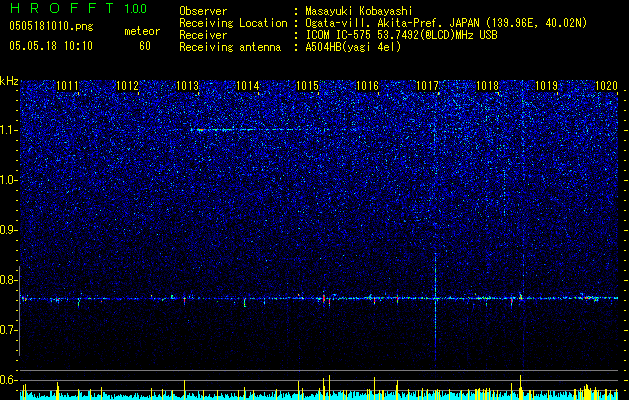Click the version number 1.0.0
This screenshot has height=400, width=629.
tap(136, 8)
